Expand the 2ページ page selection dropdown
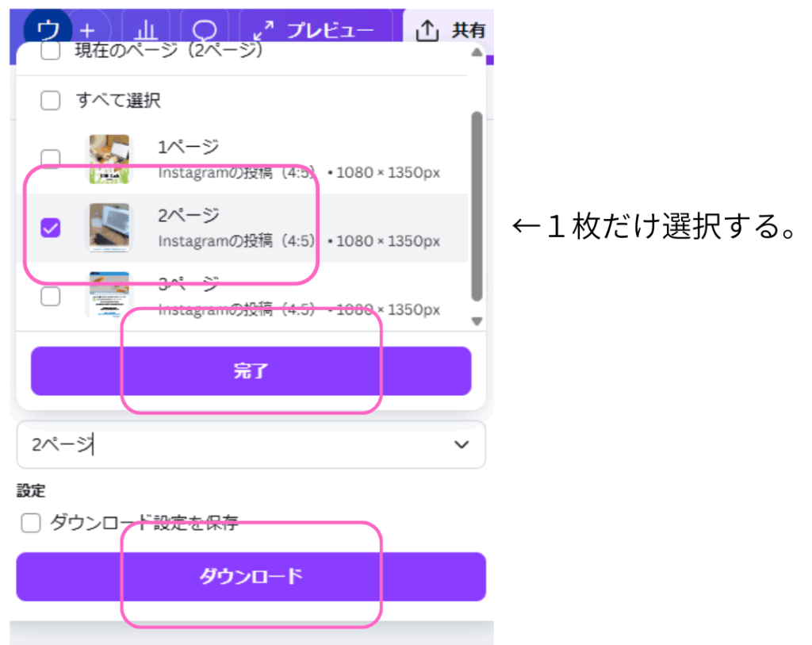Screen dimensions: 812x645 [251, 444]
